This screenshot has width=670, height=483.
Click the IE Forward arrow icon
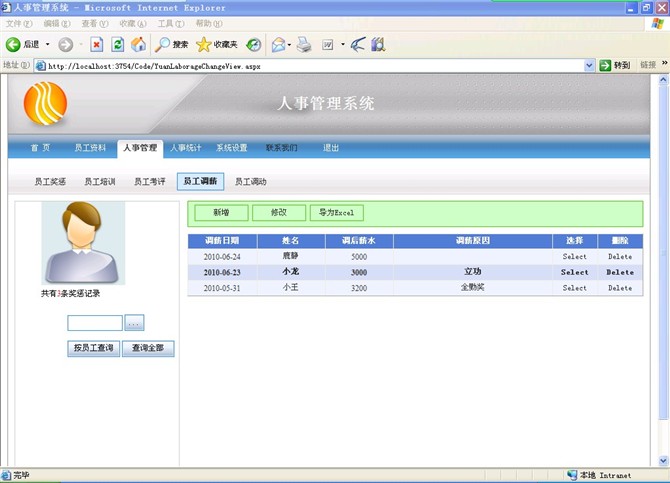pyautogui.click(x=65, y=44)
